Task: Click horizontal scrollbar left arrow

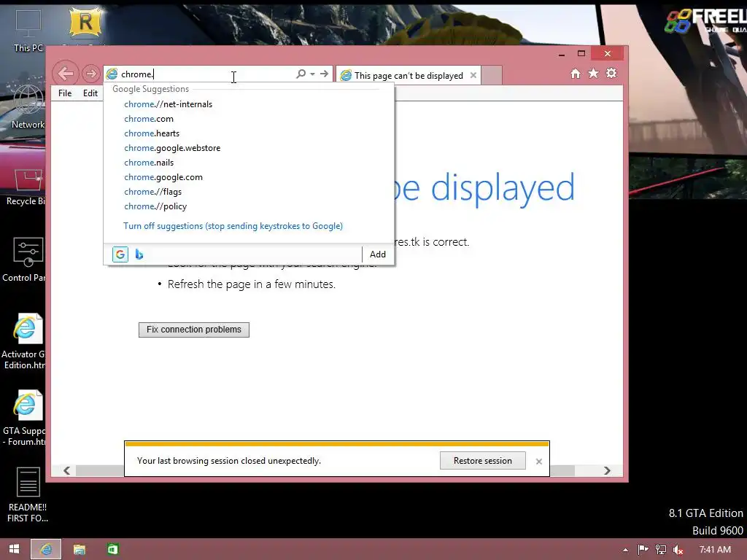Action: coord(66,470)
